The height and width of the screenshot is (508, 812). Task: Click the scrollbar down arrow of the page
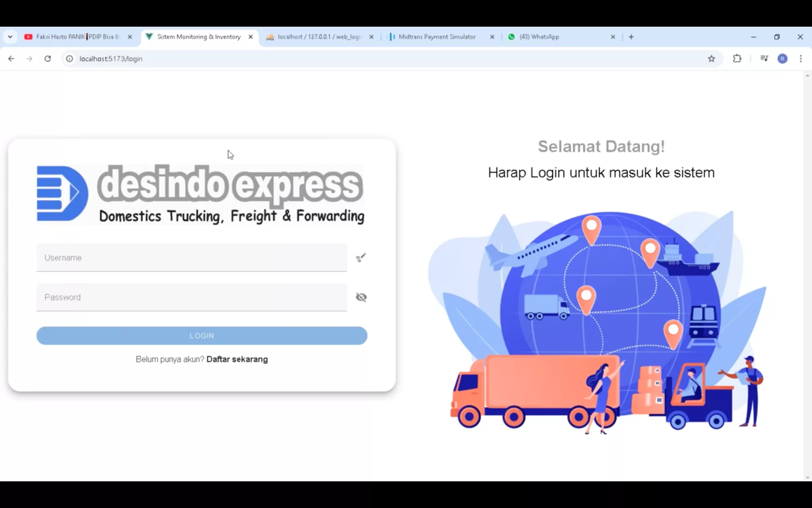pos(807,478)
